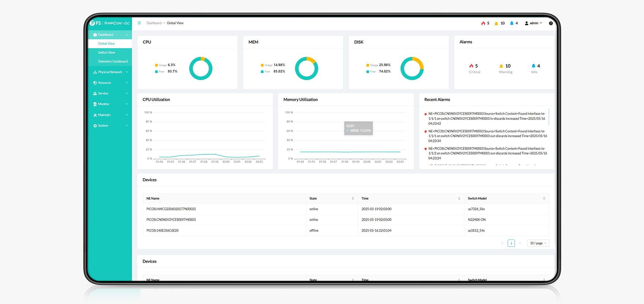Expand the Resource sidebar menu

(x=110, y=83)
